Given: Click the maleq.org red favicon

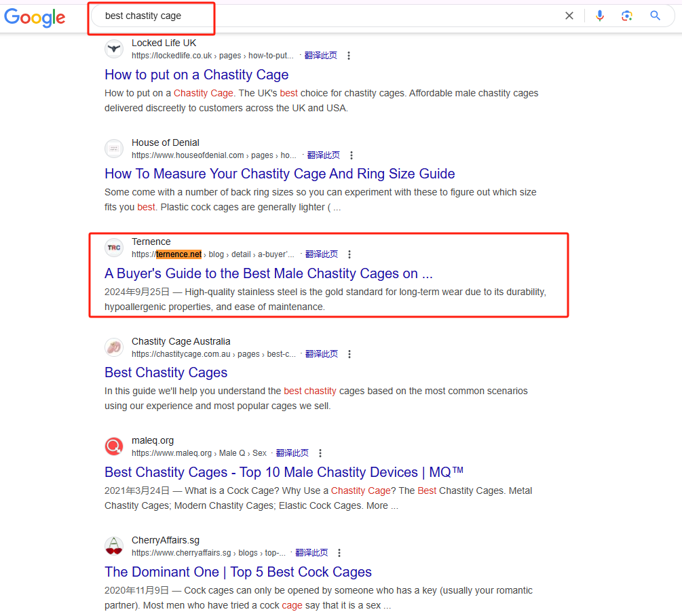Looking at the screenshot, I should click(x=114, y=446).
